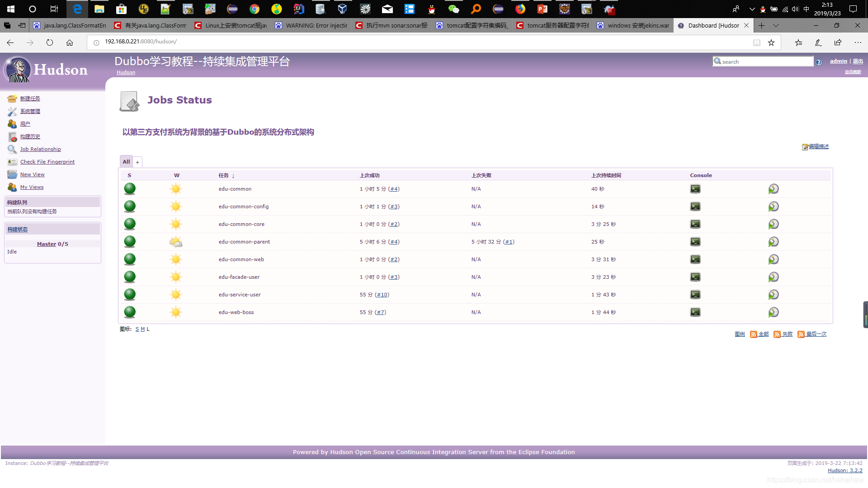Open console output for edu-common-core
The width and height of the screenshot is (868, 488).
pos(695,224)
